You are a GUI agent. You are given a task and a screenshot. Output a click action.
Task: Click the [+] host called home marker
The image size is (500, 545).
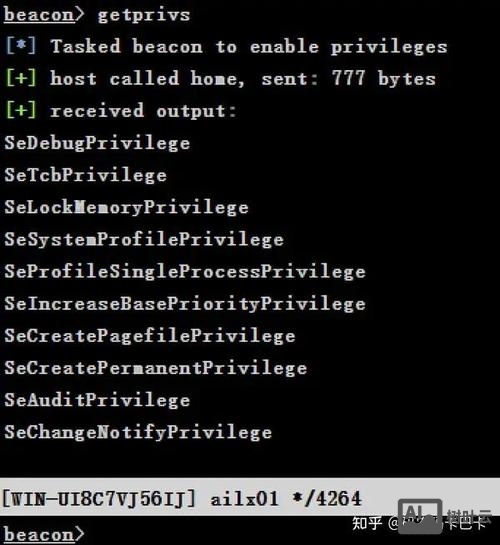21,78
